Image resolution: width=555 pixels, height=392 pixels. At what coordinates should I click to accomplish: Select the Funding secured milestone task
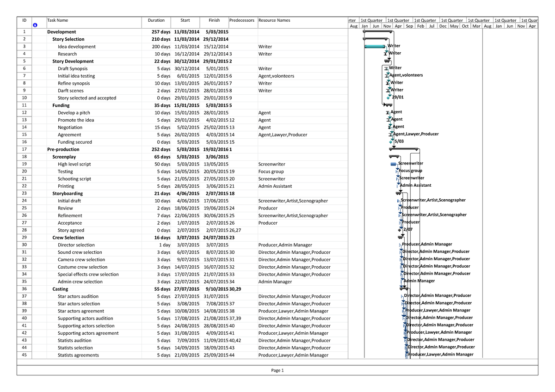pyautogui.click(x=75, y=142)
